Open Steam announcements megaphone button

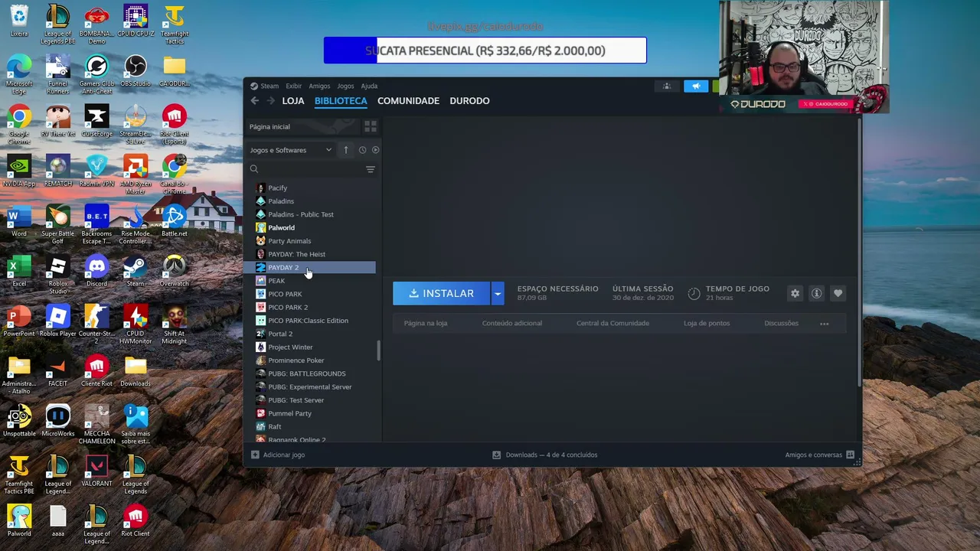click(696, 86)
